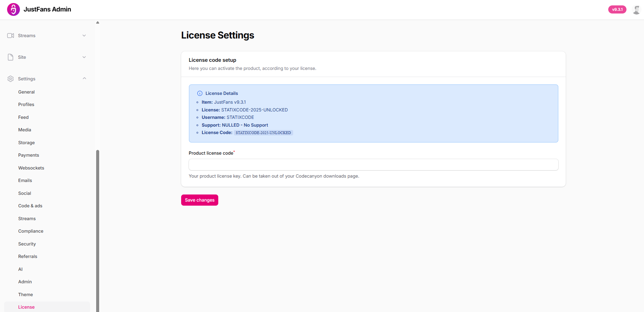Open Code & ads settings
644x312 pixels.
click(30, 206)
